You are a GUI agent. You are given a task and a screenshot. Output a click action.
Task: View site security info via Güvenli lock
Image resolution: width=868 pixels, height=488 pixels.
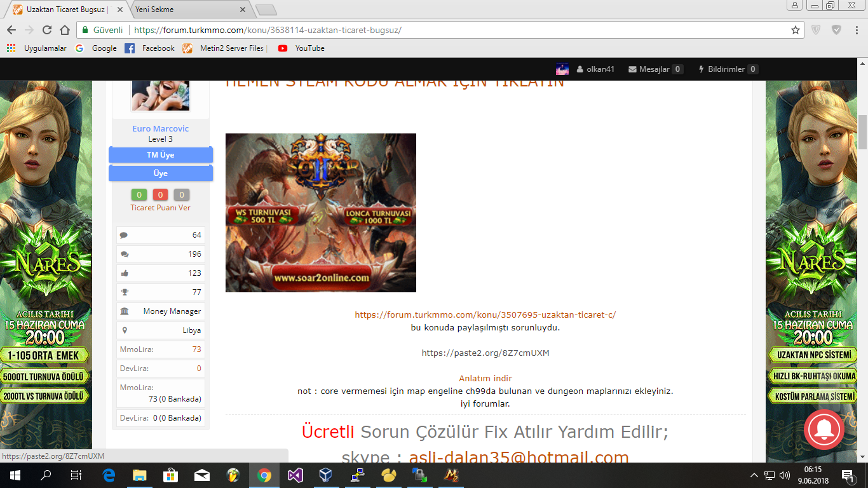[x=102, y=30]
